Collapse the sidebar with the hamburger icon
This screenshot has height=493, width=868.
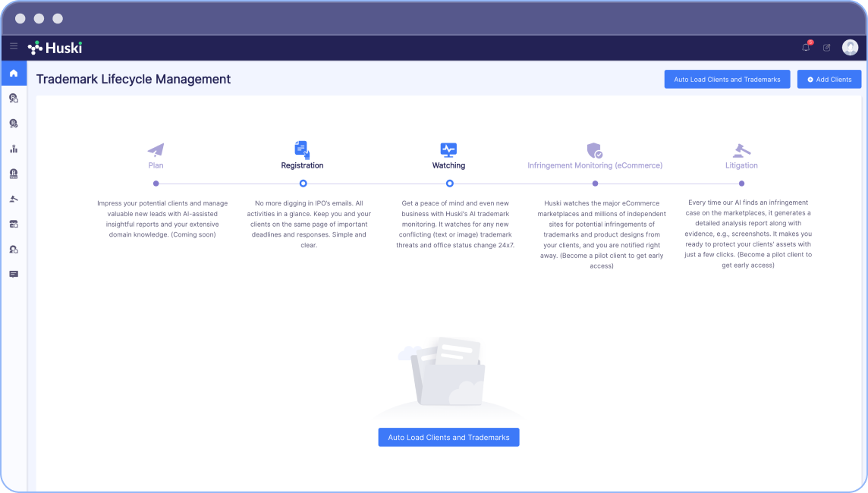tap(14, 47)
